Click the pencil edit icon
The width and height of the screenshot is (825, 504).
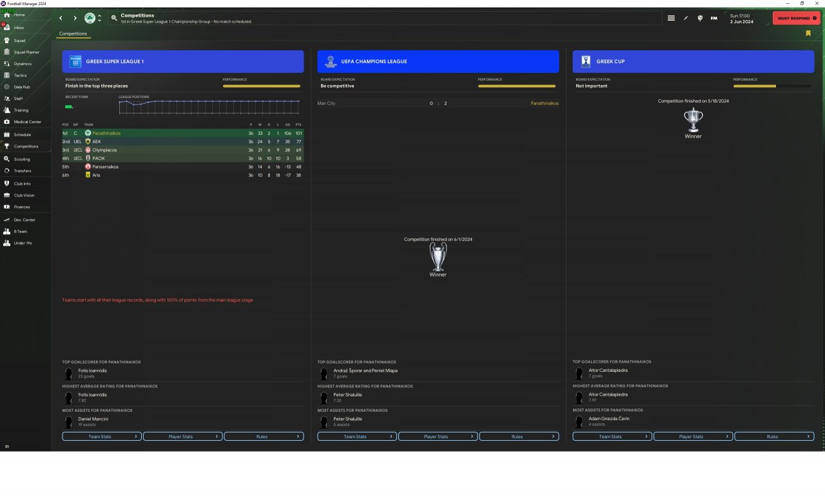tap(686, 18)
